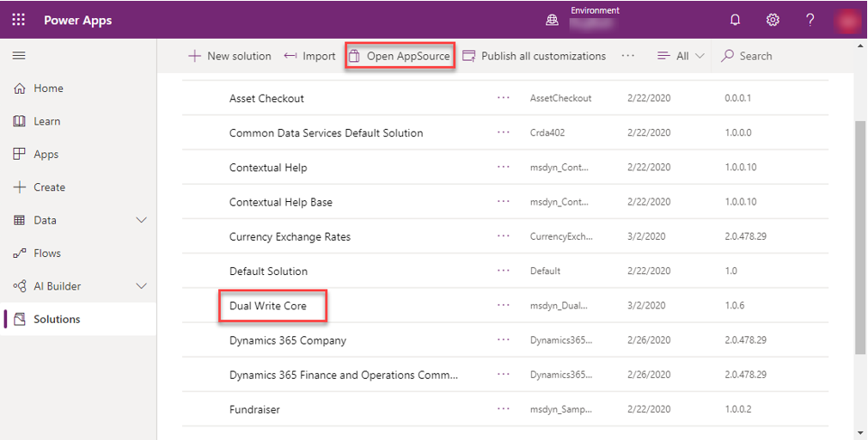Image resolution: width=868 pixels, height=440 pixels.
Task: Open Common Data Services Default Solution
Action: tap(326, 133)
